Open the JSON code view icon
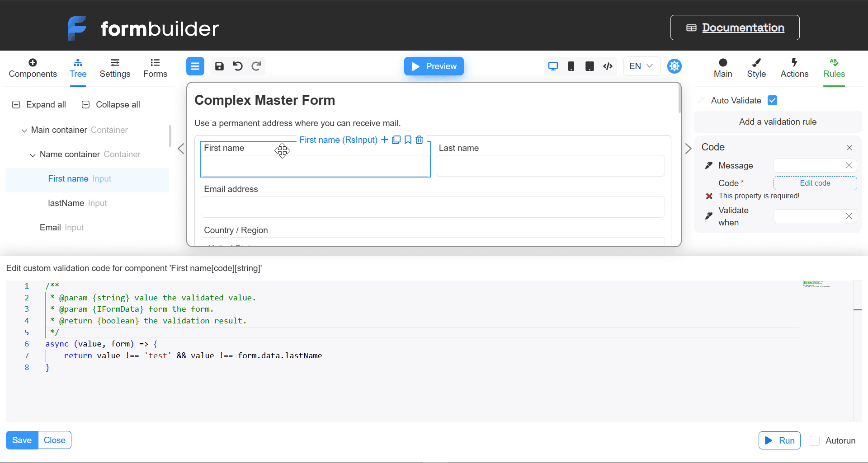This screenshot has height=463, width=868. click(608, 66)
